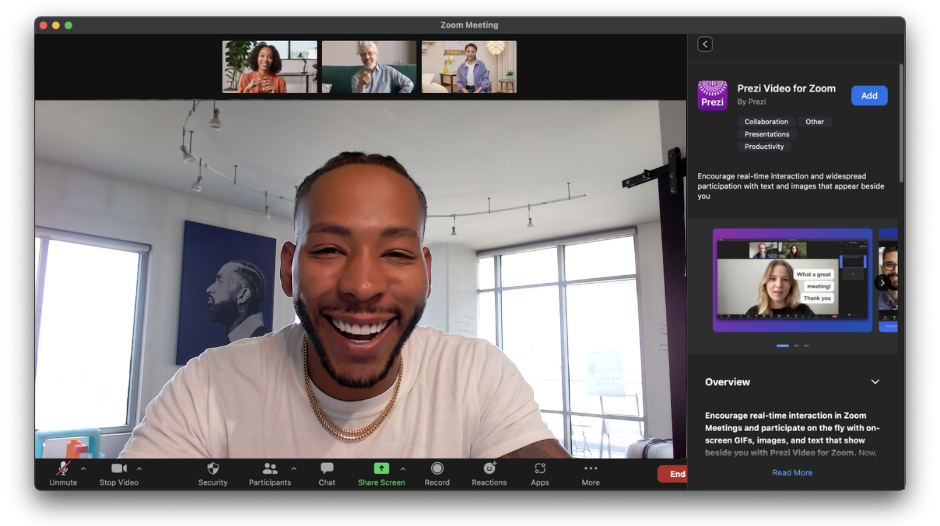Open share options arrow beside Share Screen
The height and width of the screenshot is (526, 940).
(403, 468)
